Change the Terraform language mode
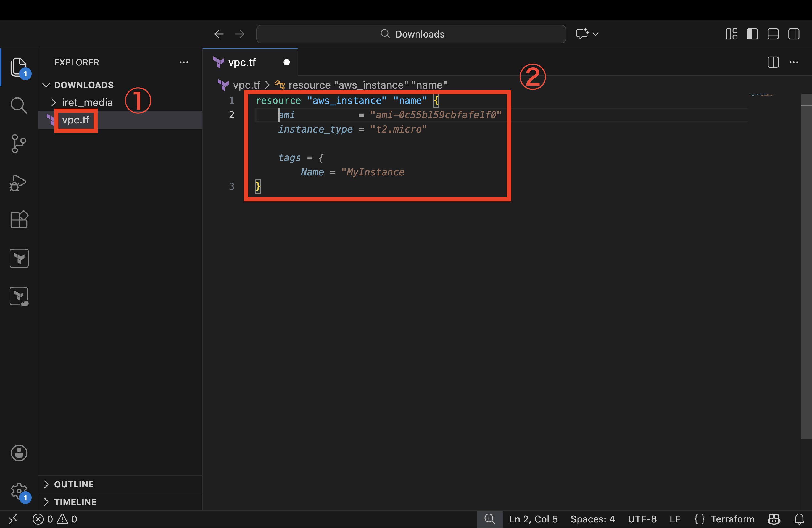Viewport: 812px width, 528px height. 732,519
